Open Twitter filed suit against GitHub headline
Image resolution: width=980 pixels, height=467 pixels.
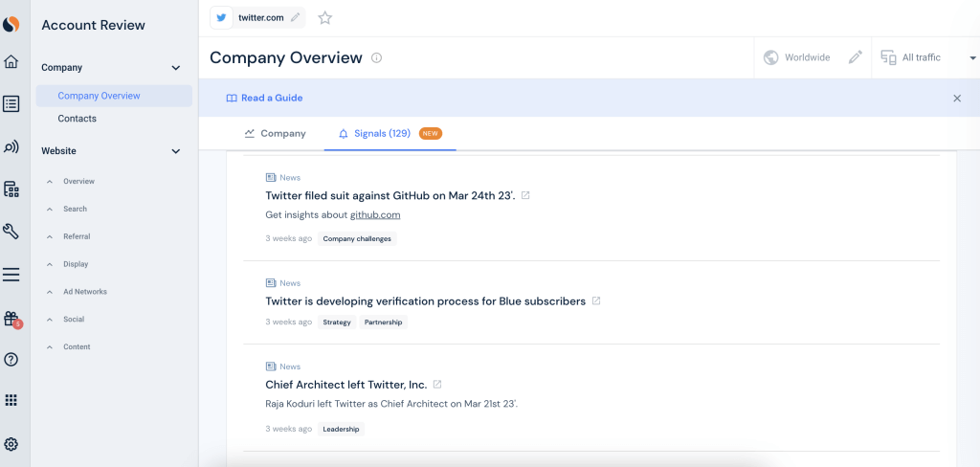pyautogui.click(x=390, y=195)
